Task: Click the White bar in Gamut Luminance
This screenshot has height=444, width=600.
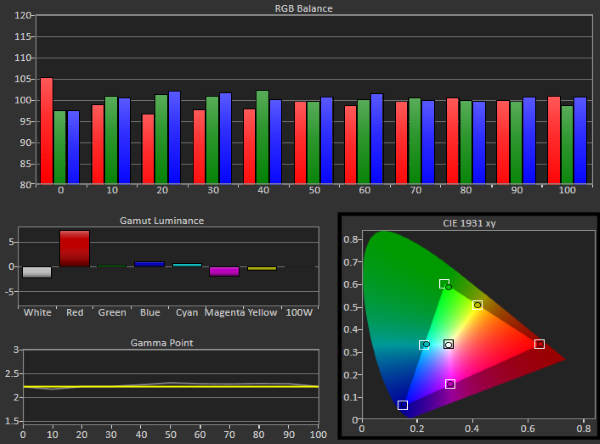Action: 37,272
